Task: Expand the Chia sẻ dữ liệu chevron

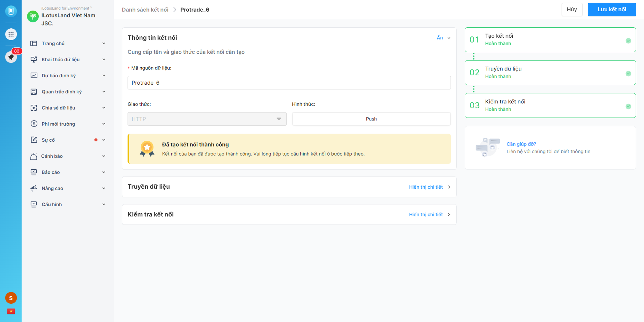Action: pos(104,108)
